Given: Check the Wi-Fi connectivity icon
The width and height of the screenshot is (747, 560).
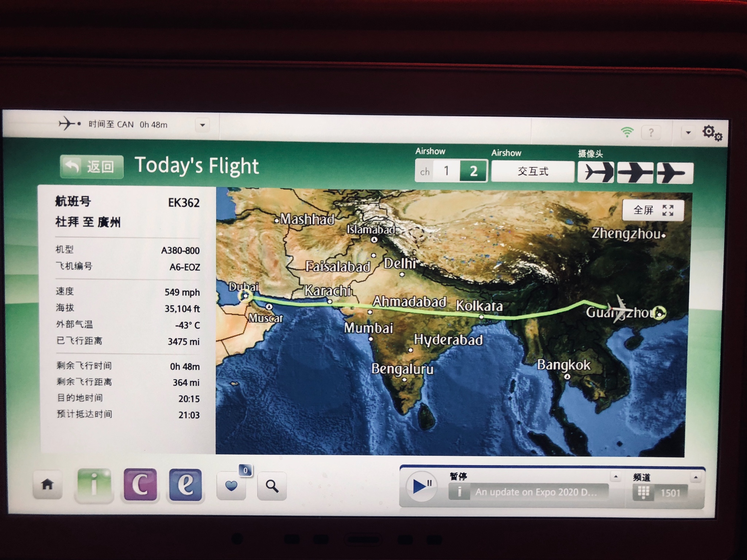Looking at the screenshot, I should pos(627,132).
